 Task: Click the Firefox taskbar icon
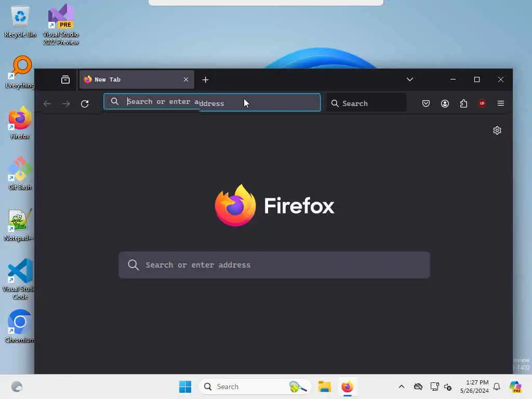tap(347, 387)
